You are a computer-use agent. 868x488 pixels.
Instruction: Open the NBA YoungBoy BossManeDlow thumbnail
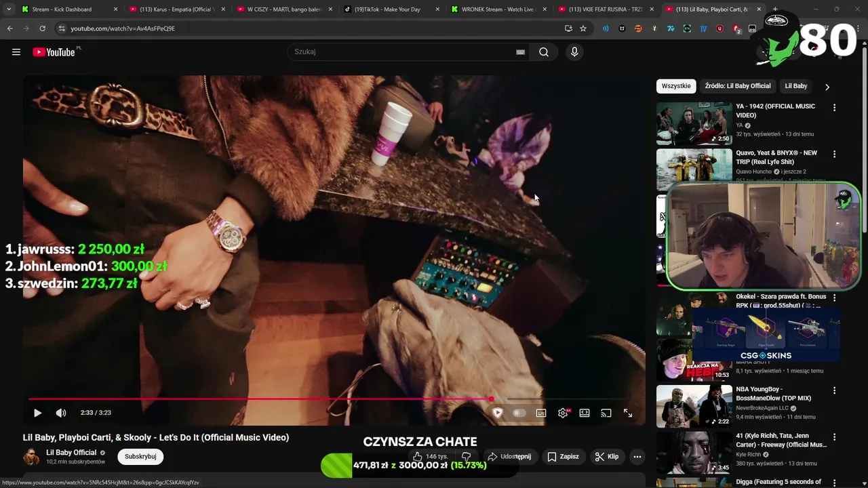694,406
